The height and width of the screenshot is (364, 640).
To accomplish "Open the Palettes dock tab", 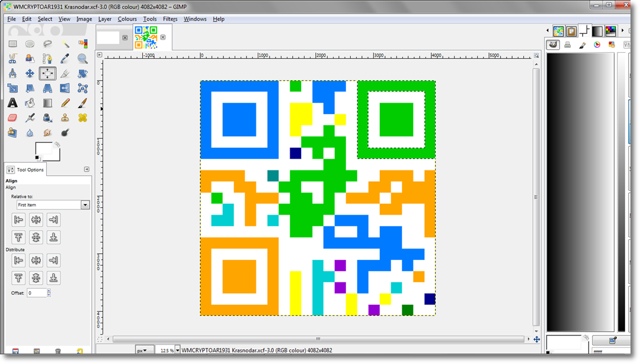I will click(x=610, y=31).
